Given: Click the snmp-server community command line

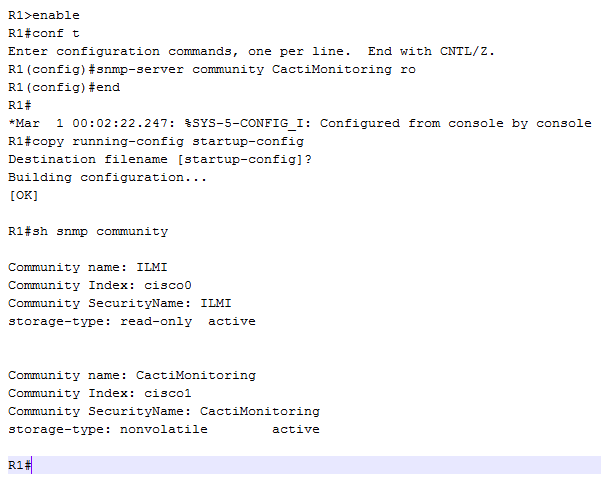Looking at the screenshot, I should point(212,69).
